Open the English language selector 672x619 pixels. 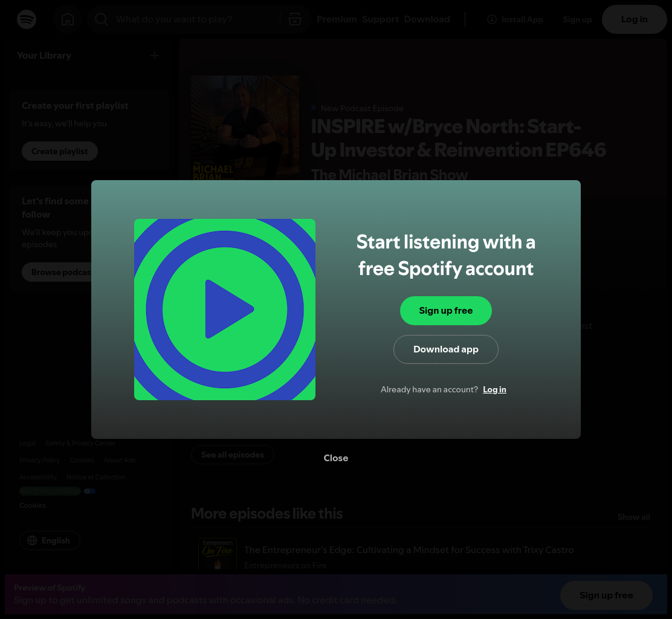point(50,540)
